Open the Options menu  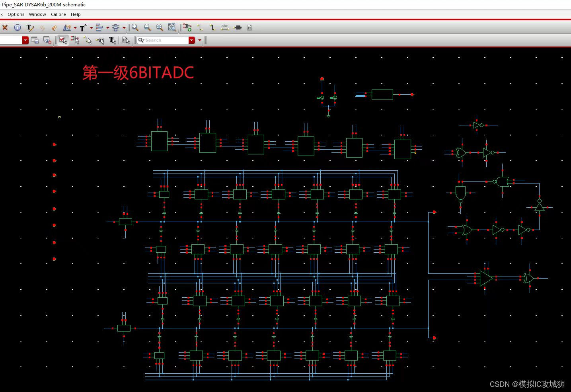point(16,14)
